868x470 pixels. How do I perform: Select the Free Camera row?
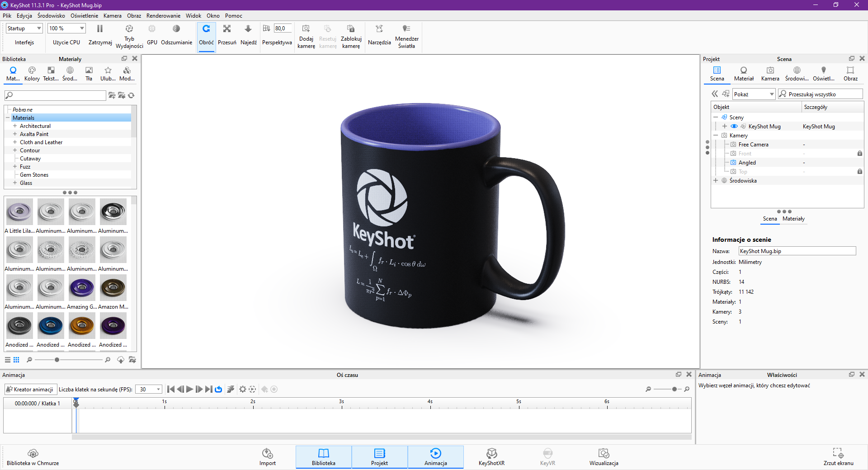point(787,145)
